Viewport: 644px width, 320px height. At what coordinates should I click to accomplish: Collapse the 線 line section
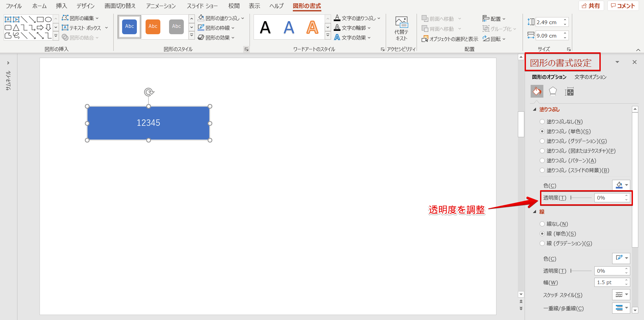coord(535,212)
